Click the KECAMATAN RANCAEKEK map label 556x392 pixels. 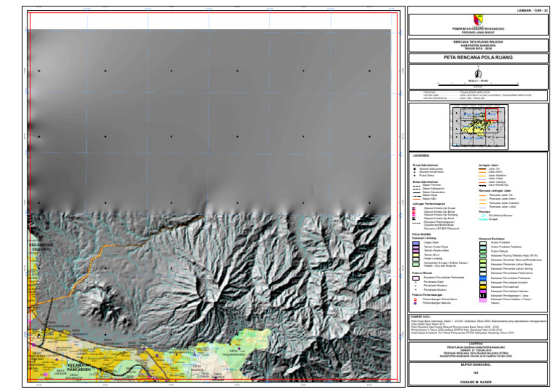(79, 367)
